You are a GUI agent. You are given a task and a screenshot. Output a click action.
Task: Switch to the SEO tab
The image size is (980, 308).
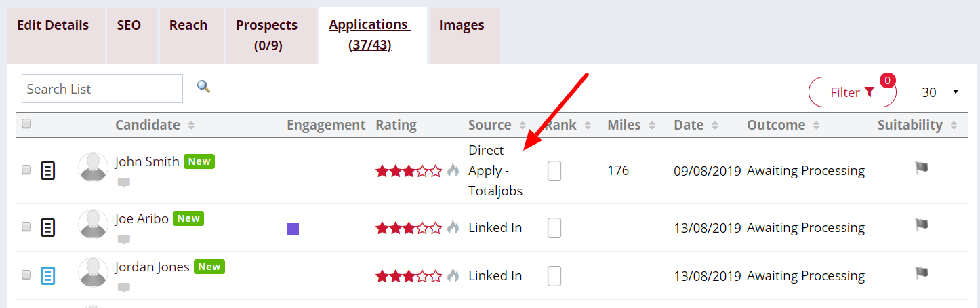(x=129, y=25)
